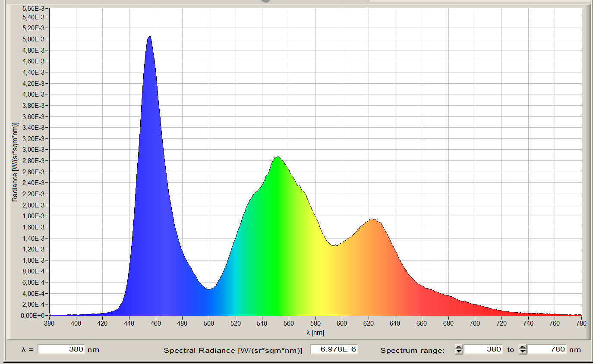
Task: Decrease the spectrum range end value
Action: tap(523, 352)
